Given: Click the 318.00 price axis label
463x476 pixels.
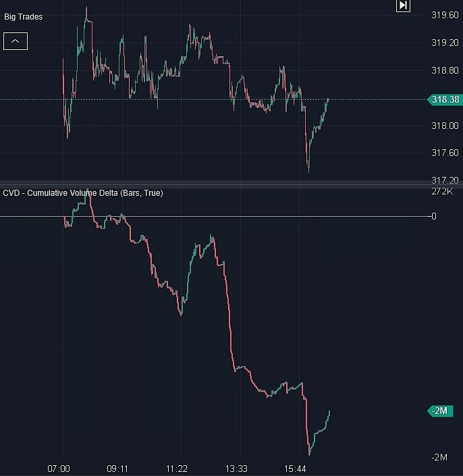Looking at the screenshot, I should click(x=444, y=126).
